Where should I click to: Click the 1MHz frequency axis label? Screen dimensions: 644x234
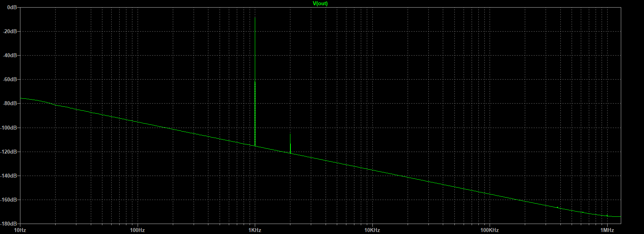[607, 230]
